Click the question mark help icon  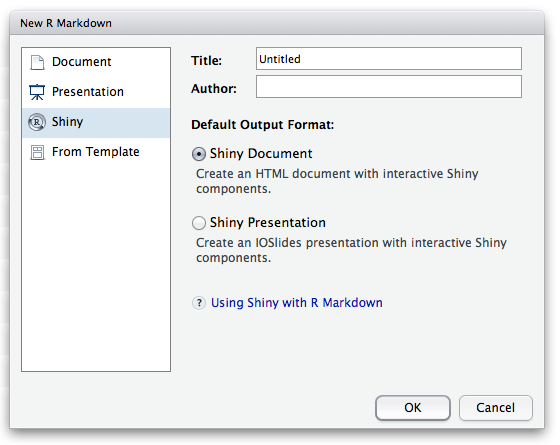point(199,303)
